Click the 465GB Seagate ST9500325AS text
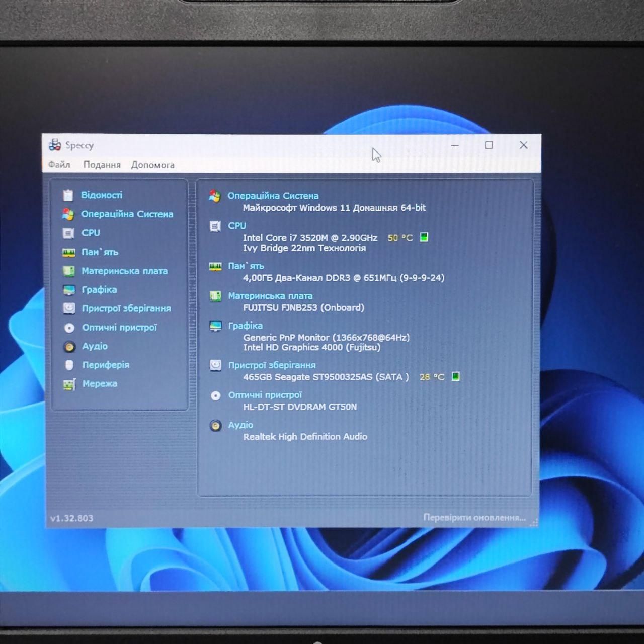Viewport: 644px width, 644px height. coord(326,377)
